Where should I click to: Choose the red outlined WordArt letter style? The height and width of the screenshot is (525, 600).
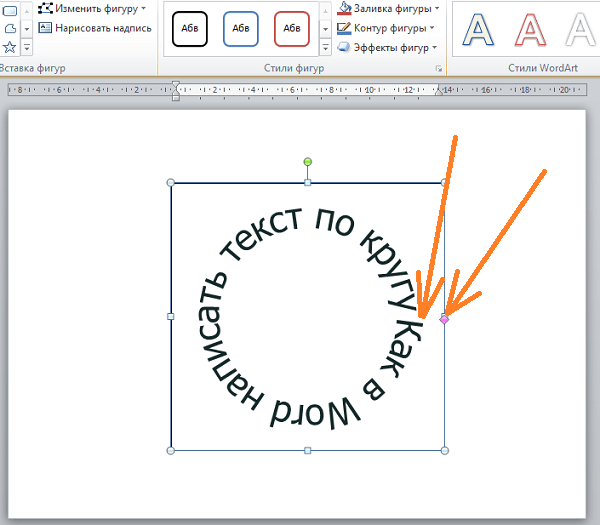point(530,29)
